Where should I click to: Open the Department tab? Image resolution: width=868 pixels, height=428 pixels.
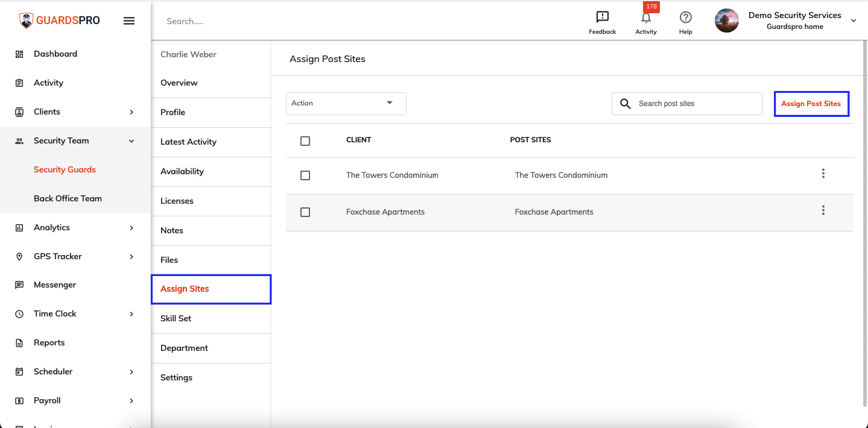coord(211,348)
